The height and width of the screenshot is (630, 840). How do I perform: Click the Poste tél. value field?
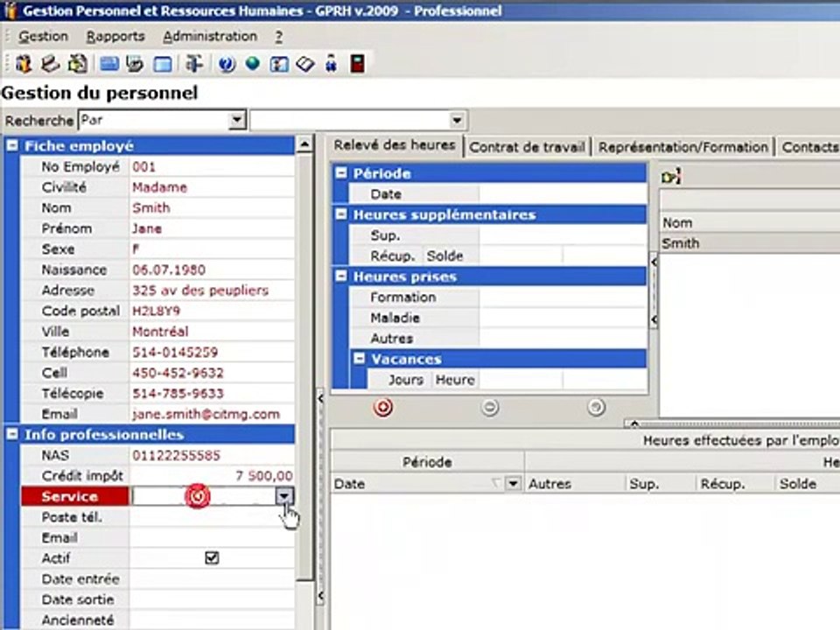click(212, 517)
